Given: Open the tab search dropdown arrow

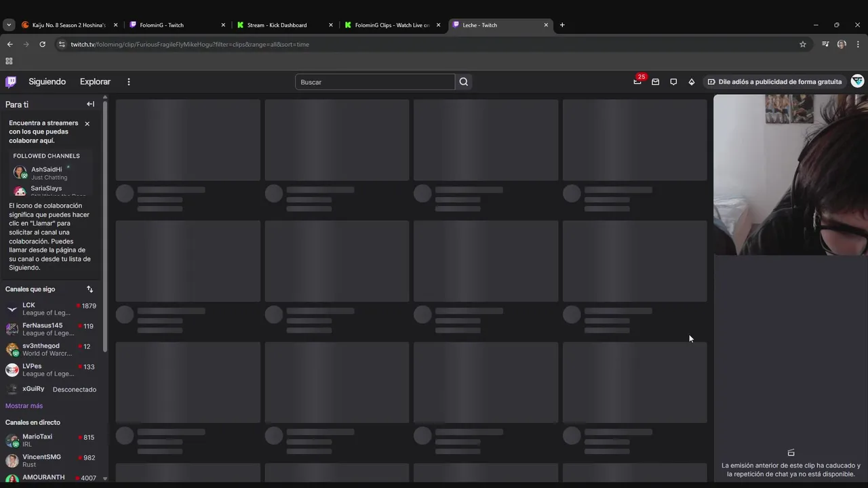Looking at the screenshot, I should 9,25.
